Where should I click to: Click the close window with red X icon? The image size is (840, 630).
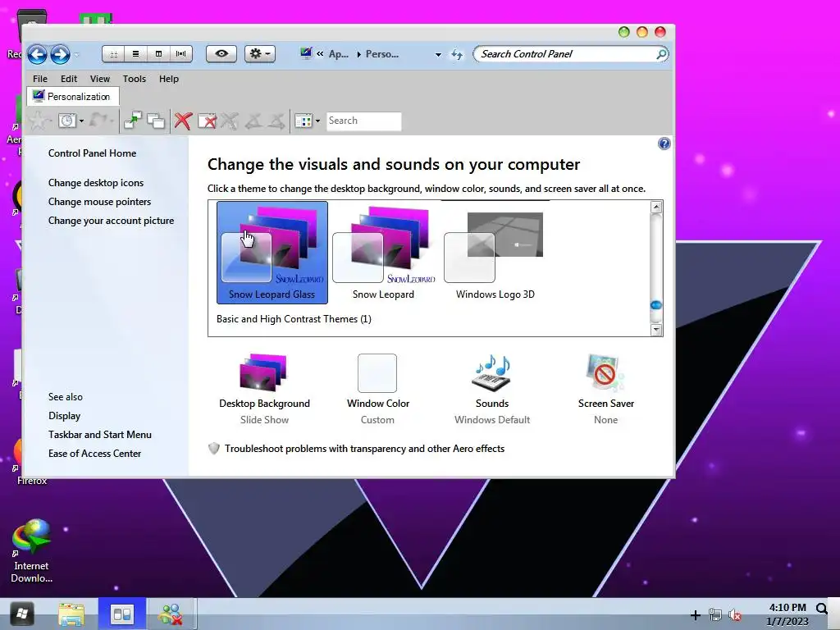tap(207, 121)
